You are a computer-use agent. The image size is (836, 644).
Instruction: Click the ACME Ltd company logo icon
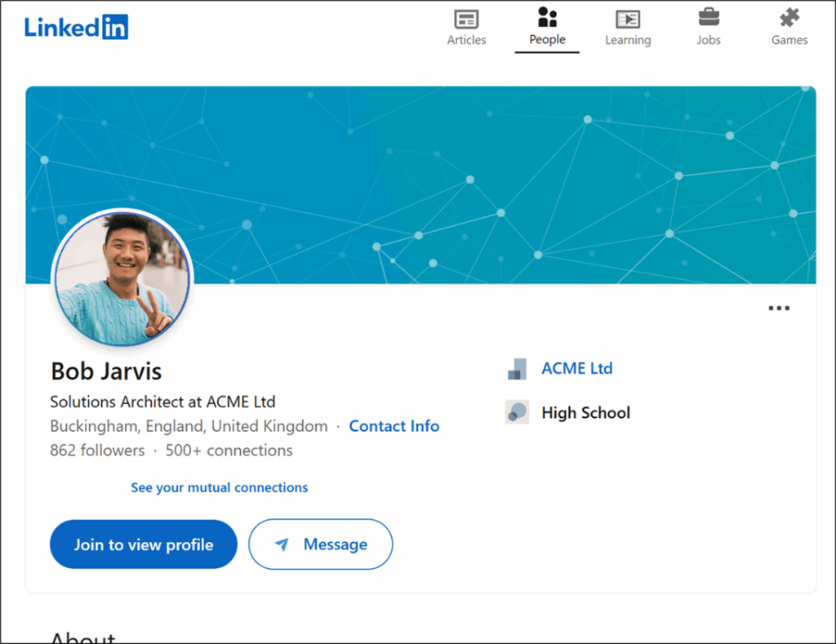(x=517, y=369)
